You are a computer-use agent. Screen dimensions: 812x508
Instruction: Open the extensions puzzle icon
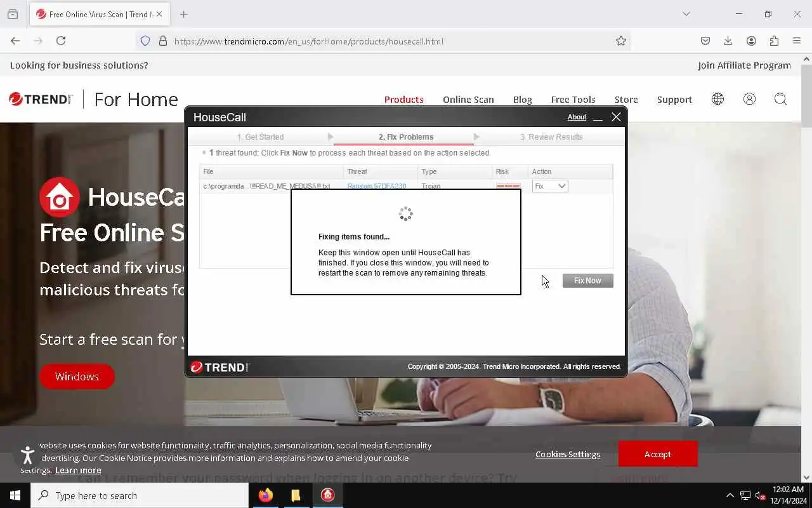(x=774, y=41)
